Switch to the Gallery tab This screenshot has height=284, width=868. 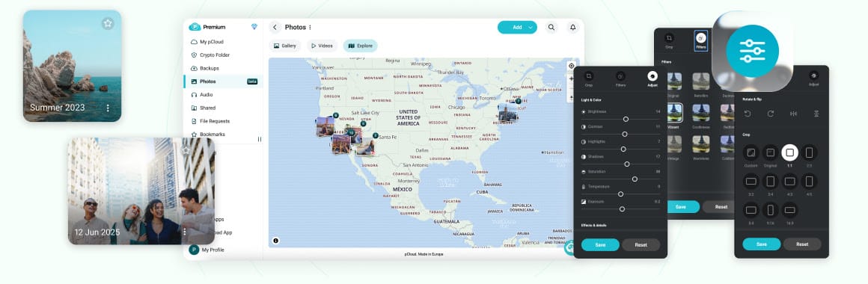click(x=285, y=46)
